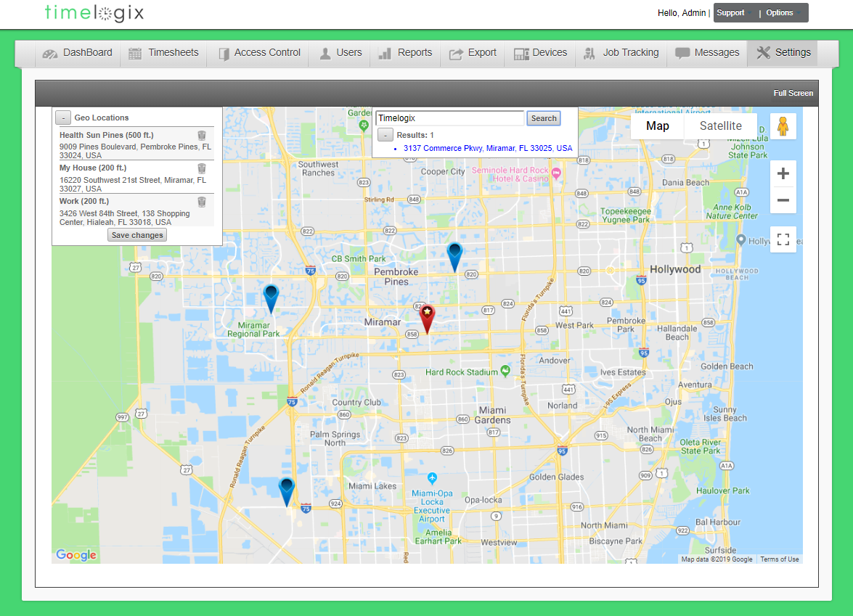Viewport: 853px width, 616px height.
Task: Open the Settings tab
Action: [x=783, y=53]
